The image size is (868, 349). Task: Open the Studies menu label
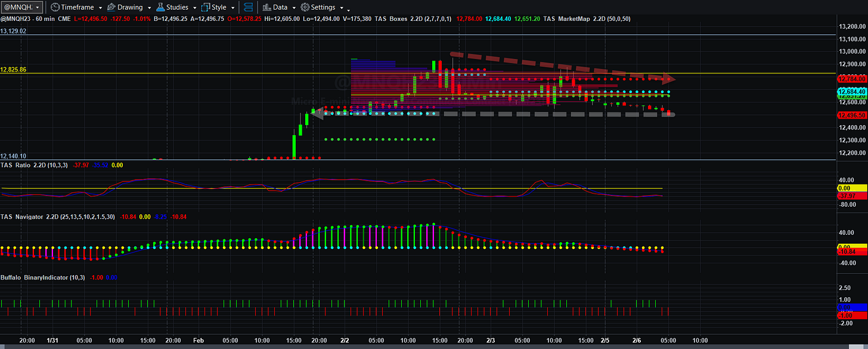point(177,7)
